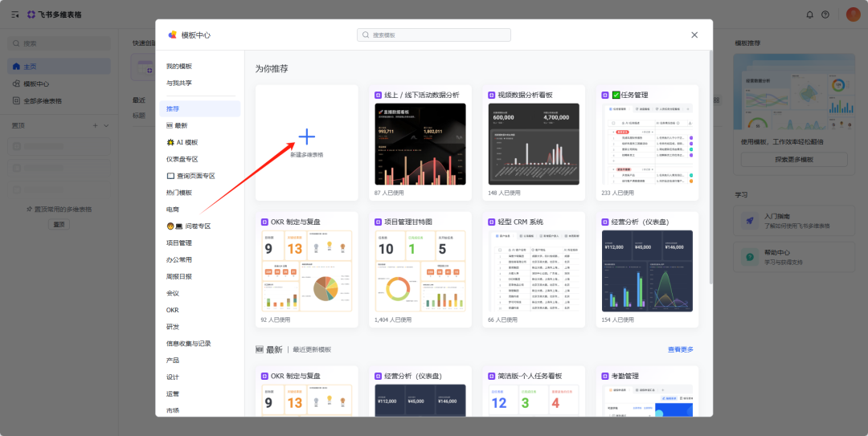Click the notification bell icon
Image resolution: width=868 pixels, height=436 pixels.
(809, 14)
